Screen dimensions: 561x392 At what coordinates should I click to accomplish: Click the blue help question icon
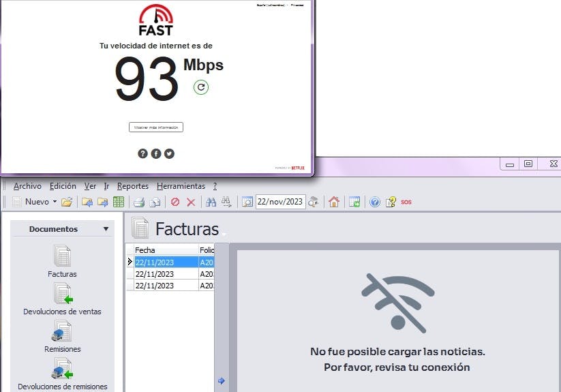point(375,202)
